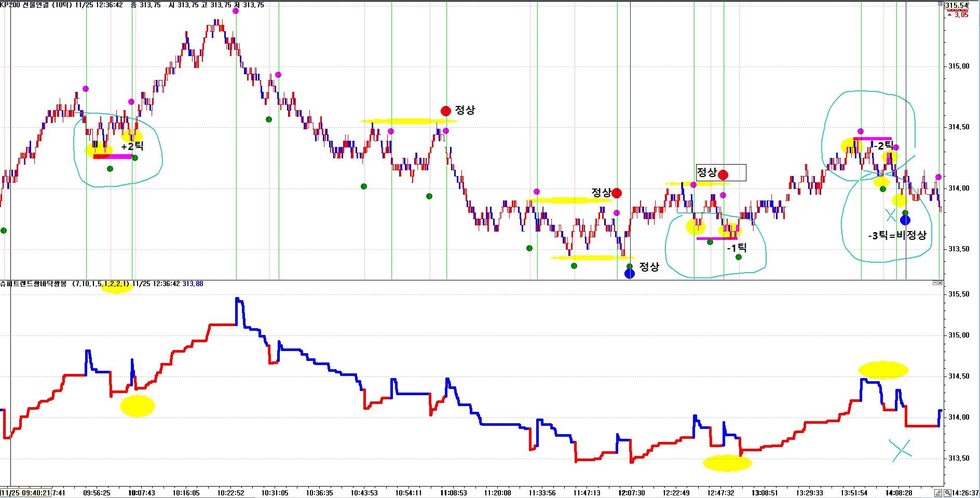Minimize the lower indicator pane
Image resolution: width=980 pixels, height=498 pixels.
click(x=935, y=283)
